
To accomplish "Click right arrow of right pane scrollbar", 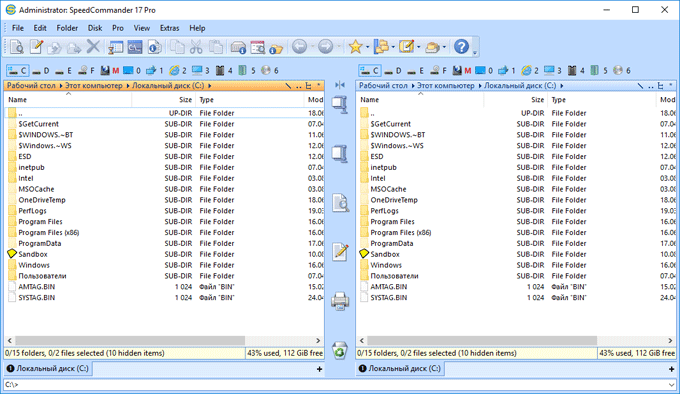I will pyautogui.click(x=670, y=341).
